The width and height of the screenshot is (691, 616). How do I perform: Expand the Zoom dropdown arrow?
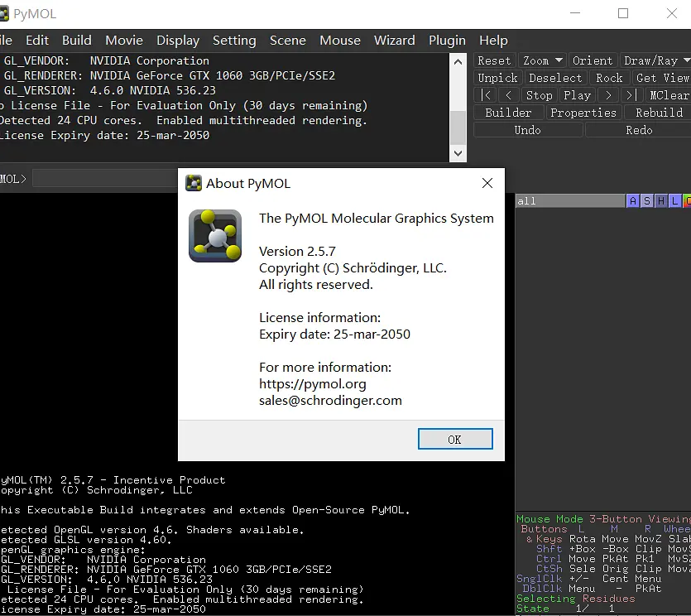point(559,60)
